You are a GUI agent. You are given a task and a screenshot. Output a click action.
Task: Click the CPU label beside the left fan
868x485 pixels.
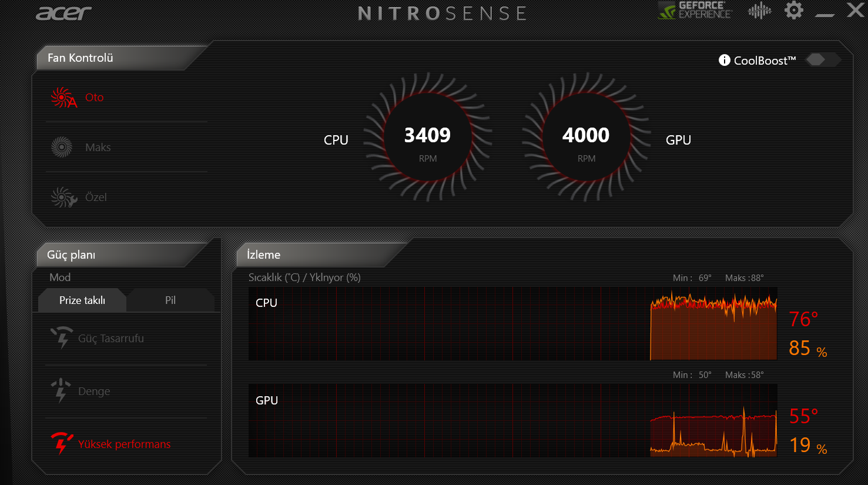336,140
